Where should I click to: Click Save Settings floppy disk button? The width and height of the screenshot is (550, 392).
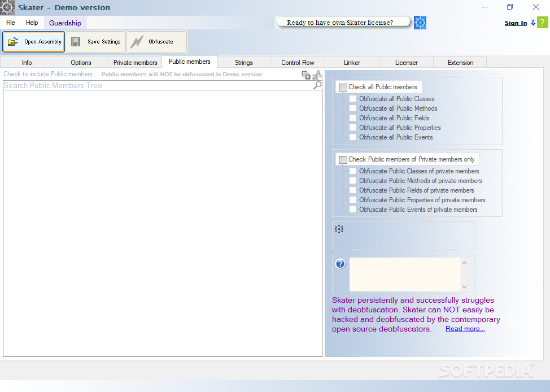(x=96, y=42)
